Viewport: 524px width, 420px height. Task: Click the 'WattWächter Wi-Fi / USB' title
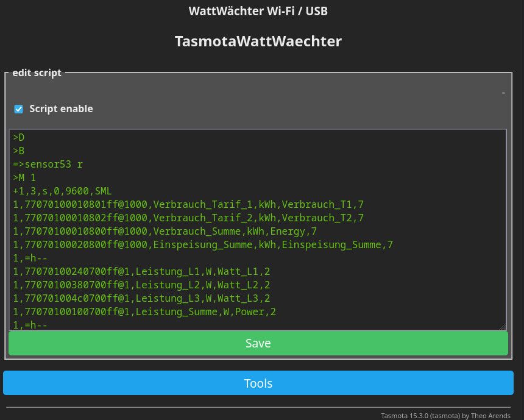[258, 11]
